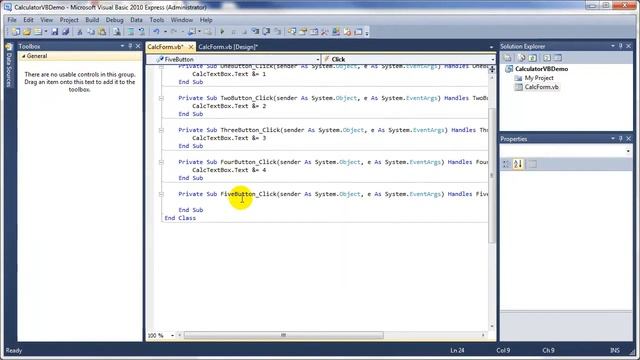Open the Data Sources side tab

pos(9,66)
